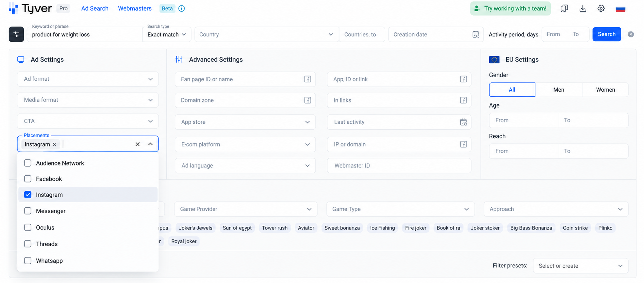This screenshot has height=283, width=644.
Task: Expand the Game Provider dropdown
Action: 246,209
